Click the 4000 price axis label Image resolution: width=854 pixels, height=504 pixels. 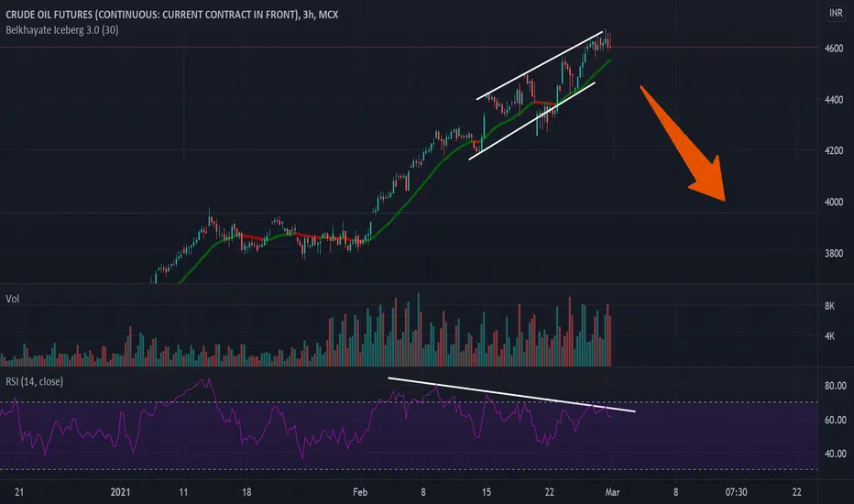[834, 203]
